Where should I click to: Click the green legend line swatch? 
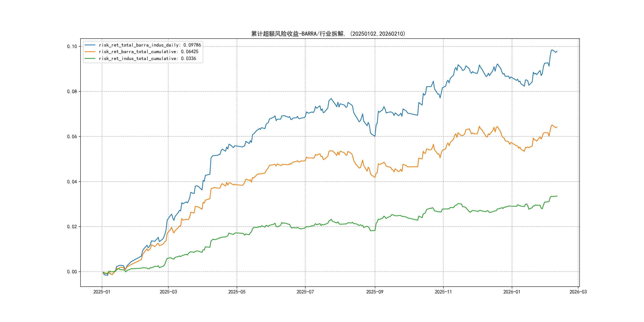90,58
